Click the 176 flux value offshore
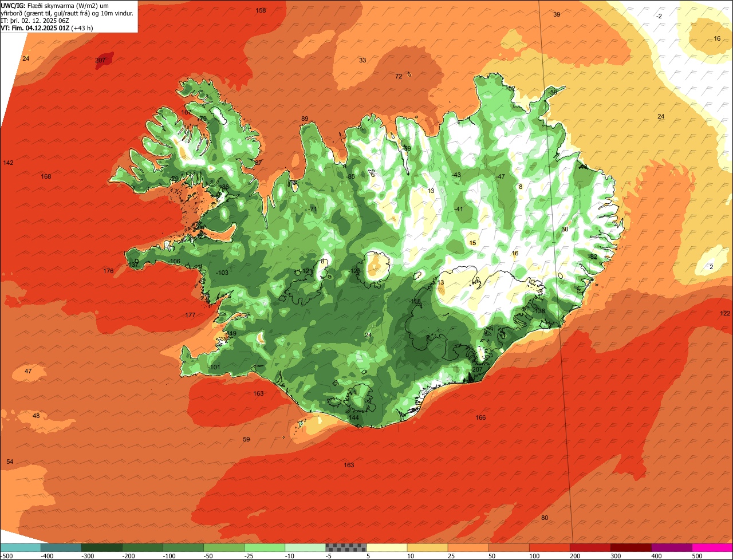The image size is (733, 560). 108,271
